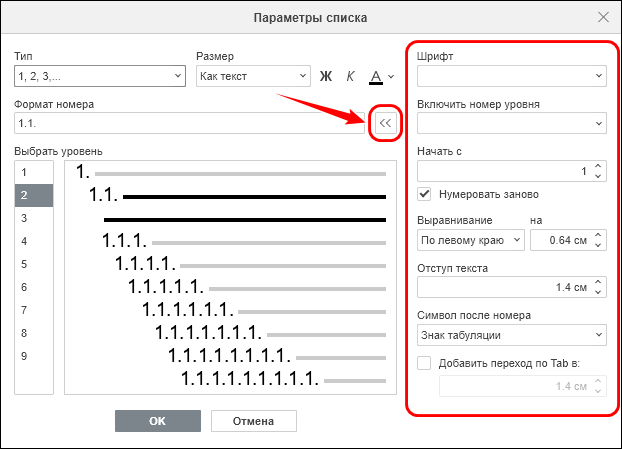
Task: Click the Формат номера input field
Action: [x=189, y=123]
